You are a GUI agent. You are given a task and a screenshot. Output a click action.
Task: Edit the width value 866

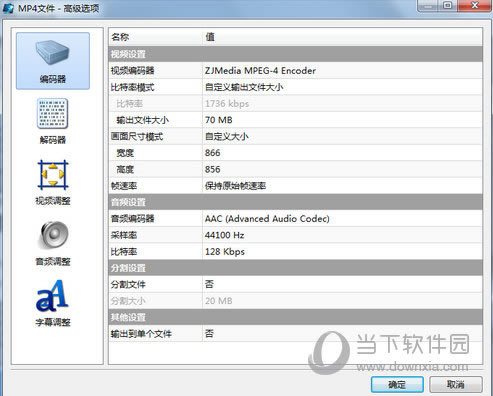click(212, 153)
